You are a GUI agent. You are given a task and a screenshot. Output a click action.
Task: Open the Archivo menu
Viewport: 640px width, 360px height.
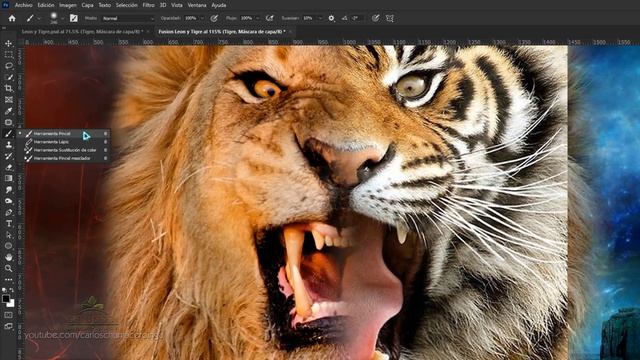tap(23, 5)
